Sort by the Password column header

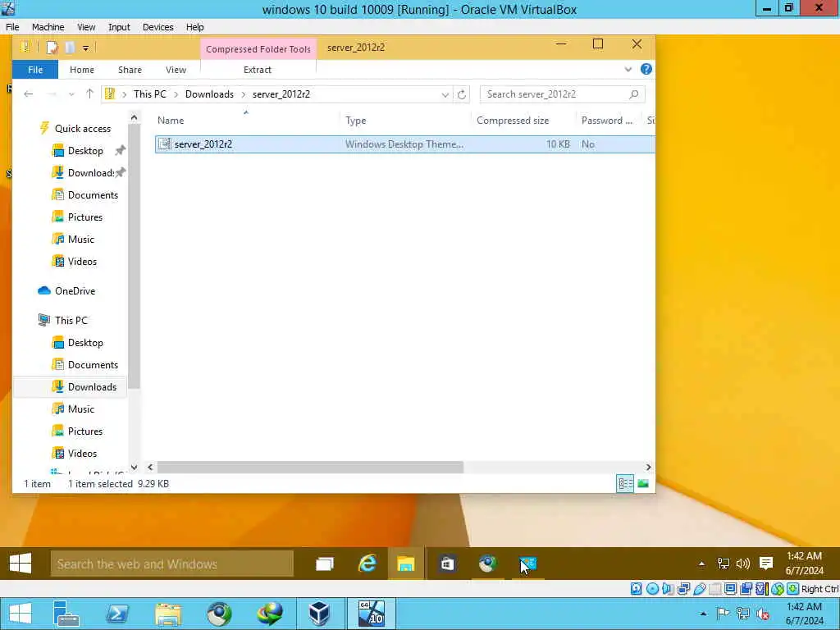(x=607, y=121)
